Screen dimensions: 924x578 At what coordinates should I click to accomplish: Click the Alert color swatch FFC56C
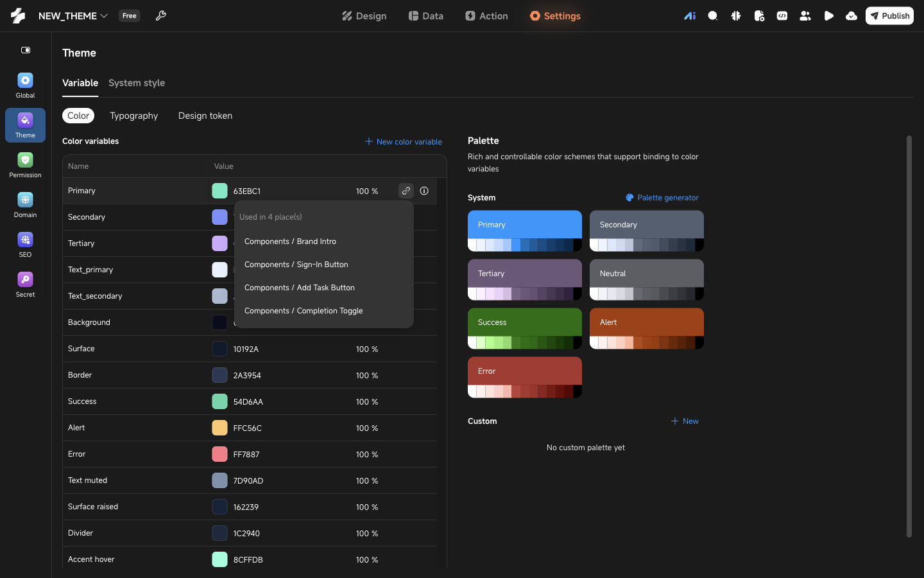pos(219,428)
